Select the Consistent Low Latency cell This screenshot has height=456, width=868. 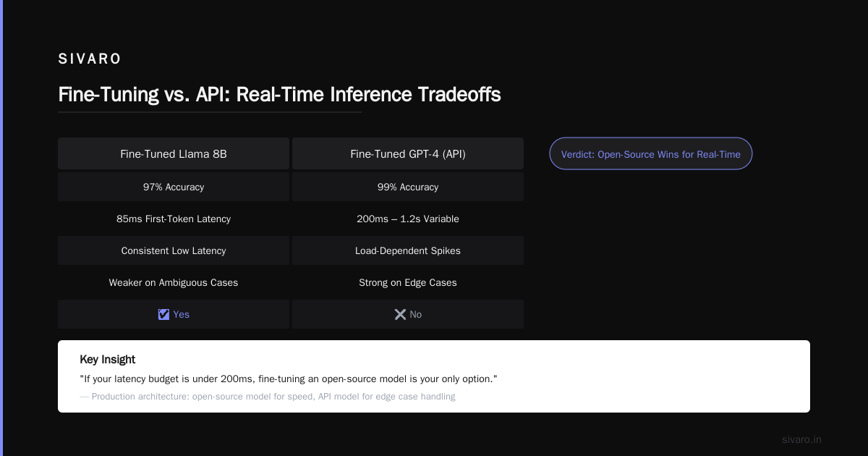tap(174, 250)
